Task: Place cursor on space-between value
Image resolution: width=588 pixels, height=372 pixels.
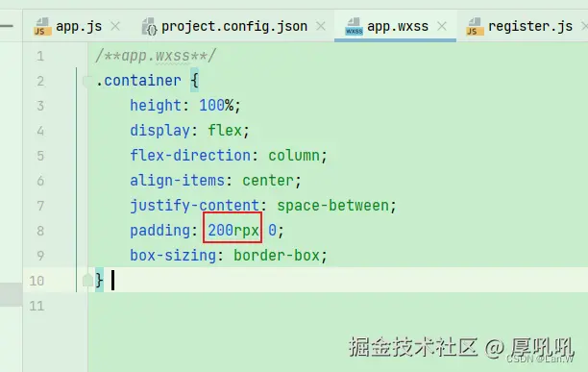Action: 333,206
